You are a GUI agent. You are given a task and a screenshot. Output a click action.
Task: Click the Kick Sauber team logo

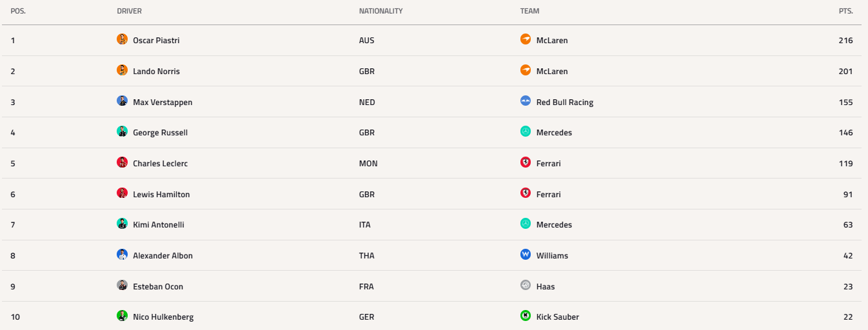pyautogui.click(x=526, y=316)
